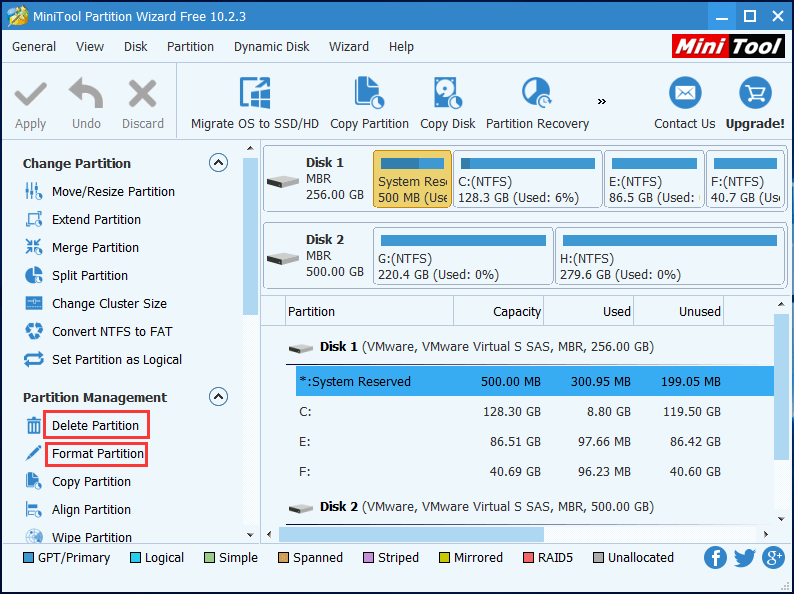Viewport: 794px width, 594px height.
Task: Click the Logical legend color box
Action: [x=135, y=558]
